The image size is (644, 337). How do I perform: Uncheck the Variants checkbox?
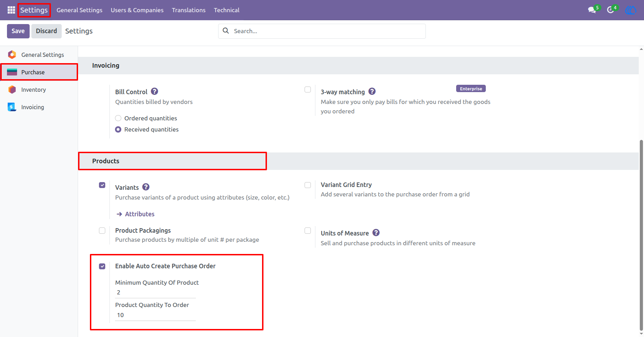102,185
